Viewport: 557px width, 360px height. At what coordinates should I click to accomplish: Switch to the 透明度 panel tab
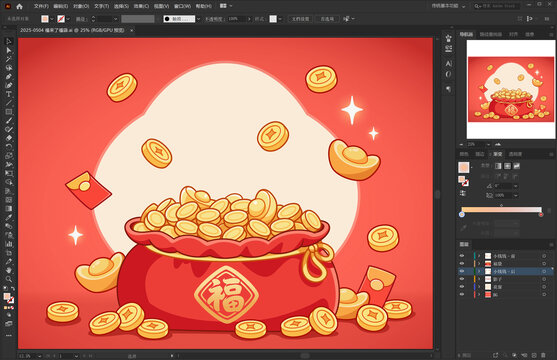515,154
